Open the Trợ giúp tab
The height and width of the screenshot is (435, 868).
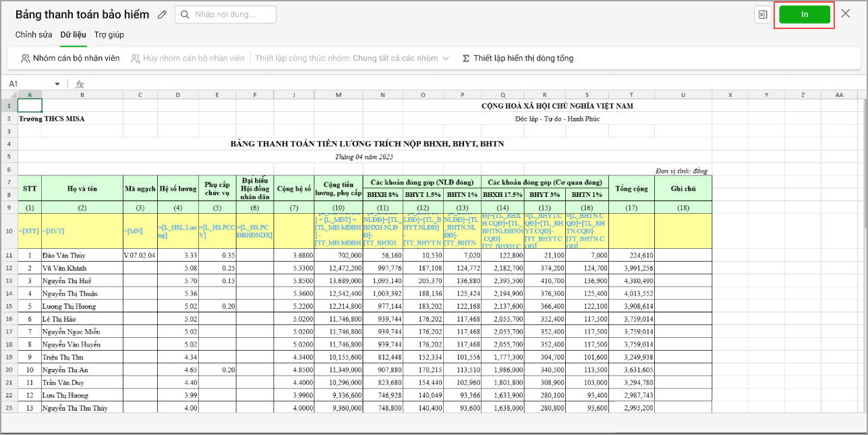(x=109, y=34)
